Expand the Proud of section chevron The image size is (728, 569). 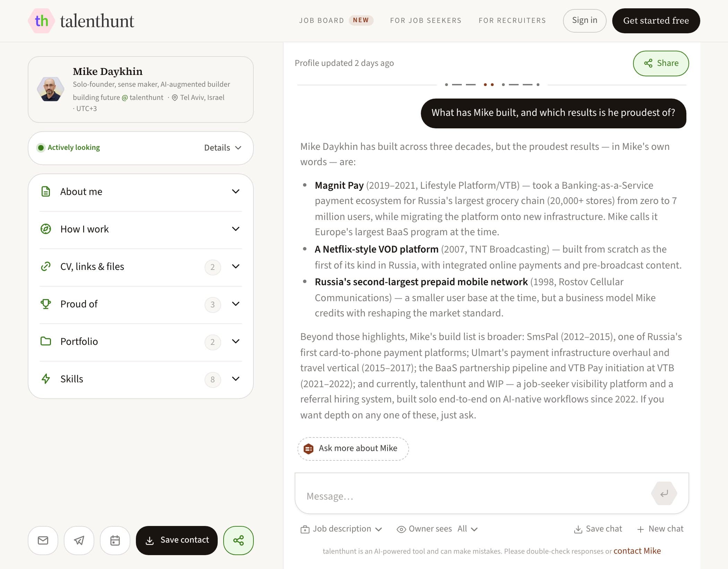pos(236,304)
